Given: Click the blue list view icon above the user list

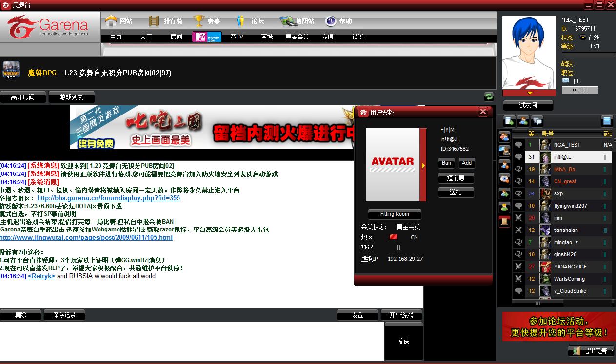Looking at the screenshot, I should point(607,121).
